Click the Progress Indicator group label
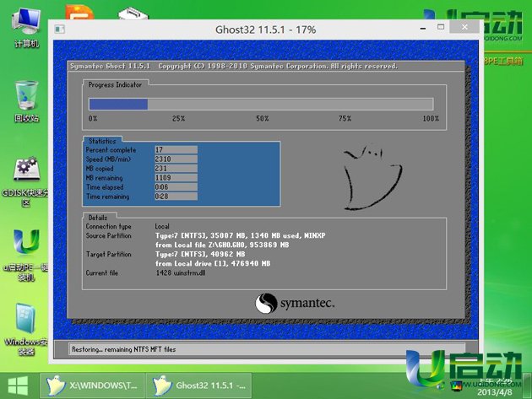 [115, 84]
